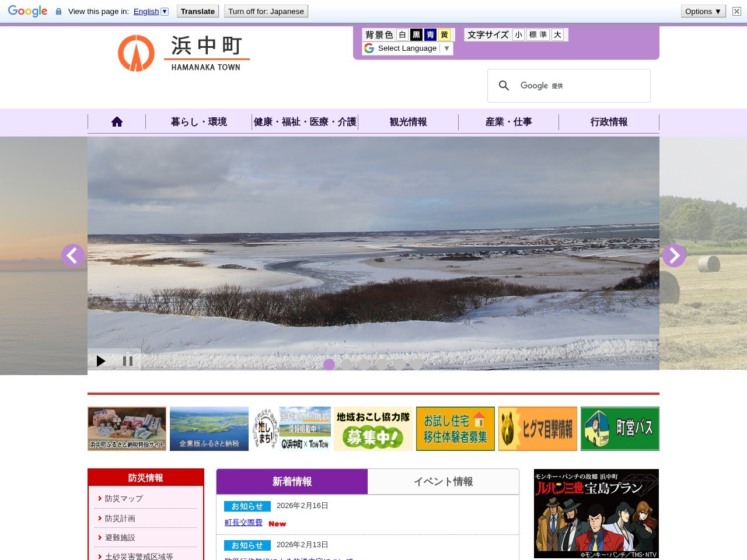This screenshot has width=747, height=560.
Task: Go to next slide with right arrow
Action: point(674,256)
